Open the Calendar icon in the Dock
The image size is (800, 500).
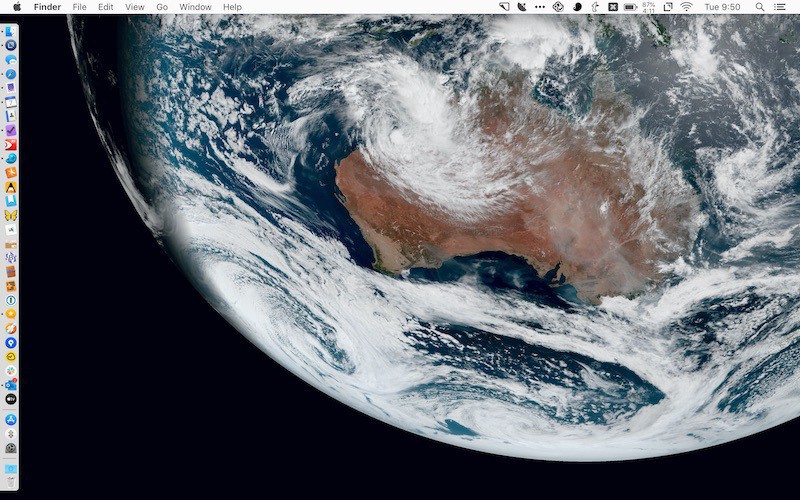tap(11, 102)
